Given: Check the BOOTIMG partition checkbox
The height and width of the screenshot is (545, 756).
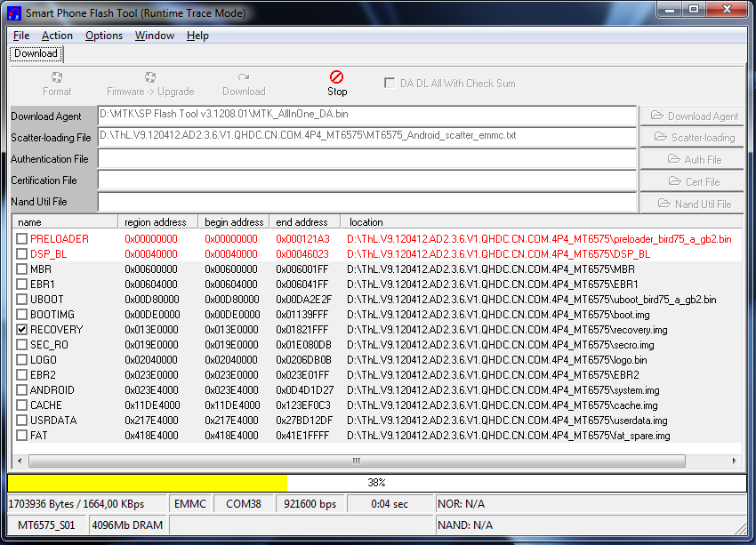Looking at the screenshot, I should coord(21,315).
